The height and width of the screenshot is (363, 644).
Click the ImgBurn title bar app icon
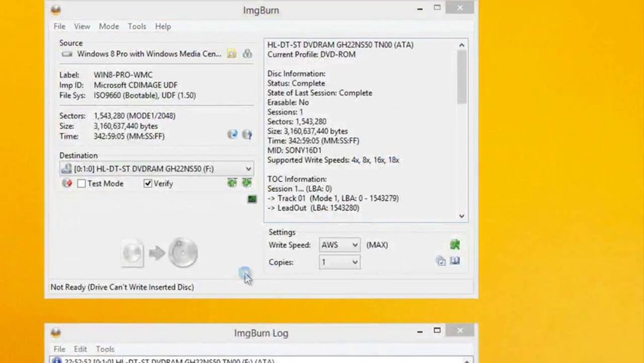coord(55,10)
